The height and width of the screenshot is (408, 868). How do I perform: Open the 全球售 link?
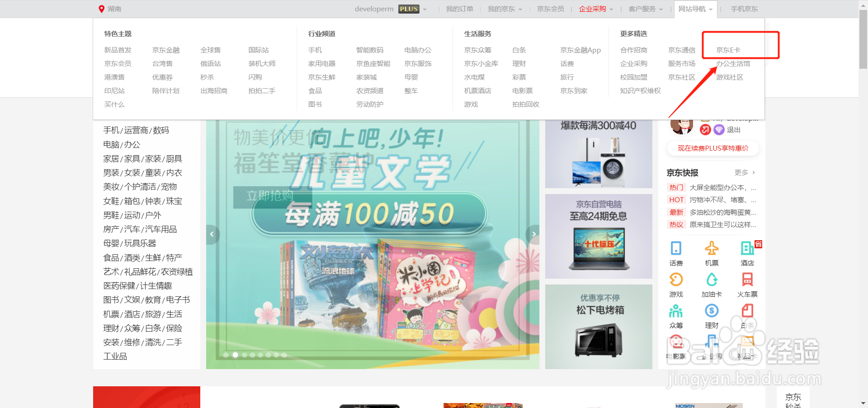coord(211,50)
